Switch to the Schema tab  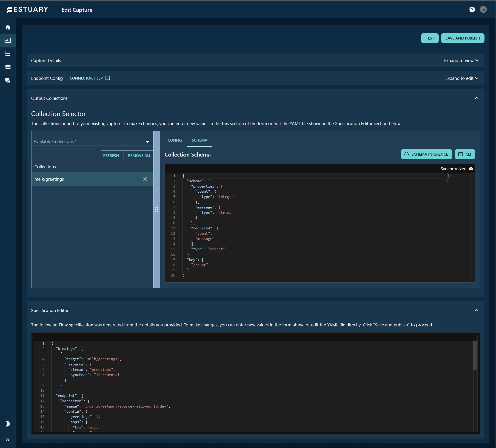pyautogui.click(x=199, y=140)
